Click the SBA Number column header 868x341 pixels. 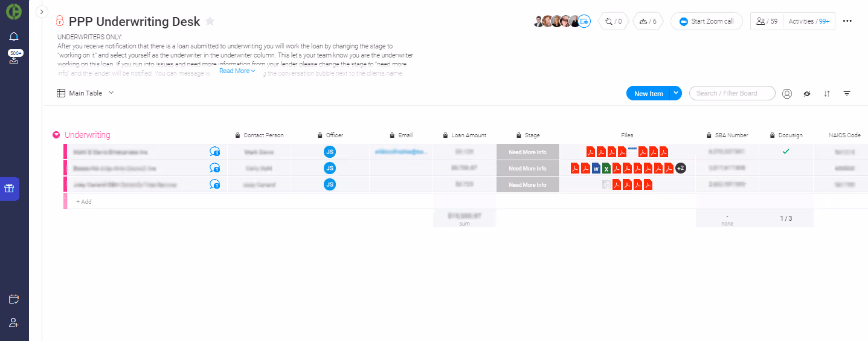[731, 135]
